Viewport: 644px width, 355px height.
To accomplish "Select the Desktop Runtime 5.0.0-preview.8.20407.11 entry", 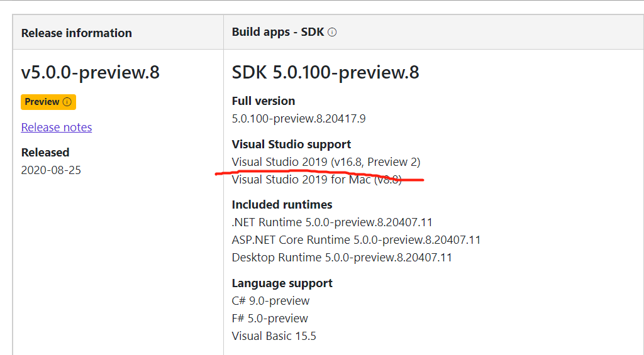I will [x=341, y=258].
